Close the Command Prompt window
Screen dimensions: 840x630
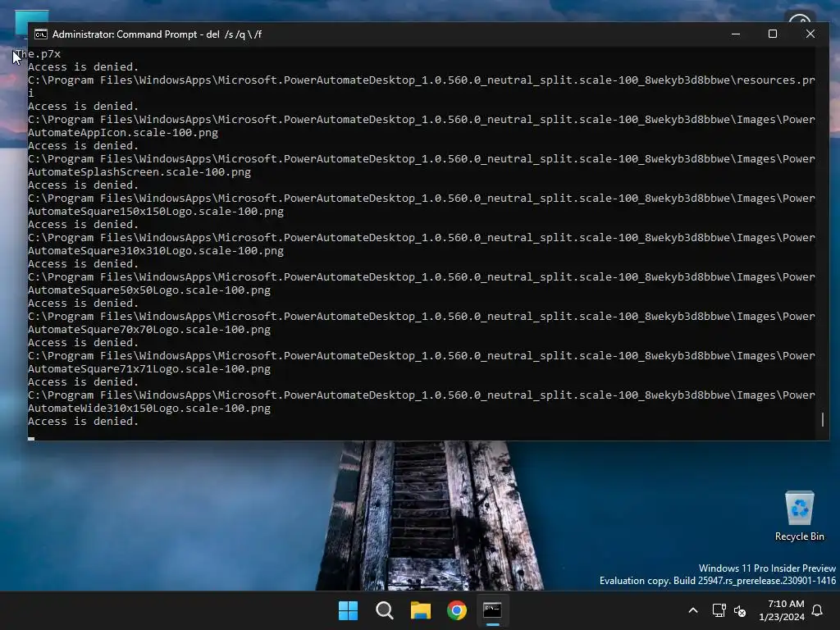(810, 34)
